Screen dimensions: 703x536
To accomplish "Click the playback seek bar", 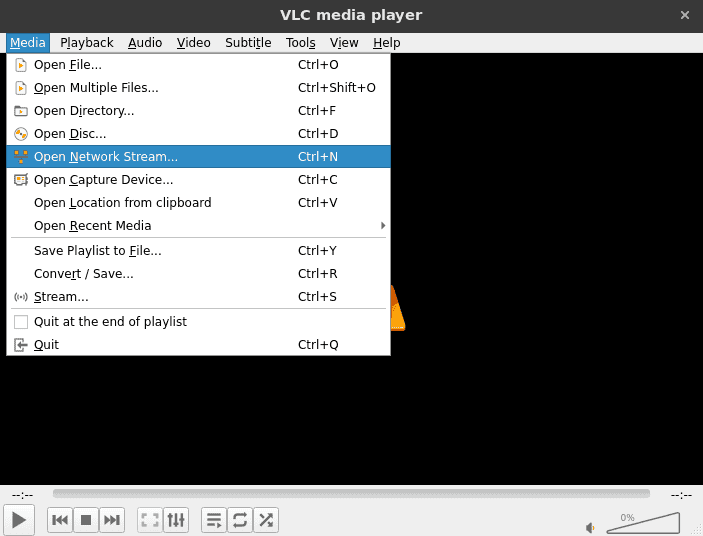I will click(351, 493).
